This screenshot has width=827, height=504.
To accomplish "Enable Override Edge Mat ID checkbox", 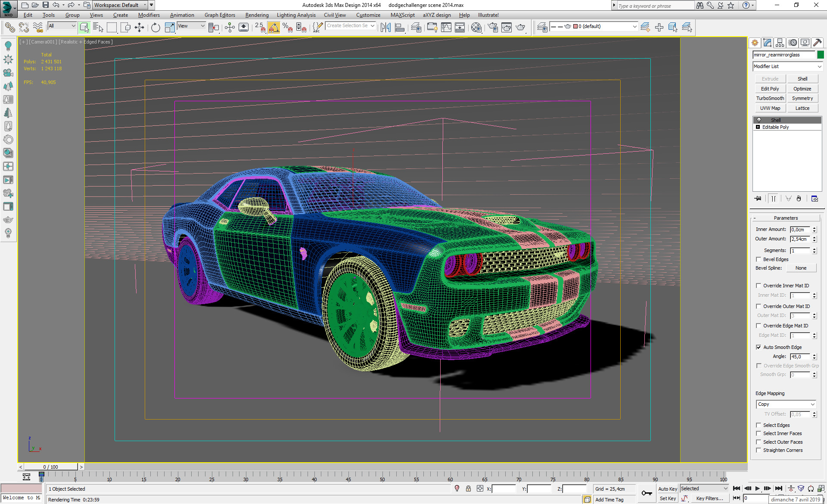I will coord(759,326).
